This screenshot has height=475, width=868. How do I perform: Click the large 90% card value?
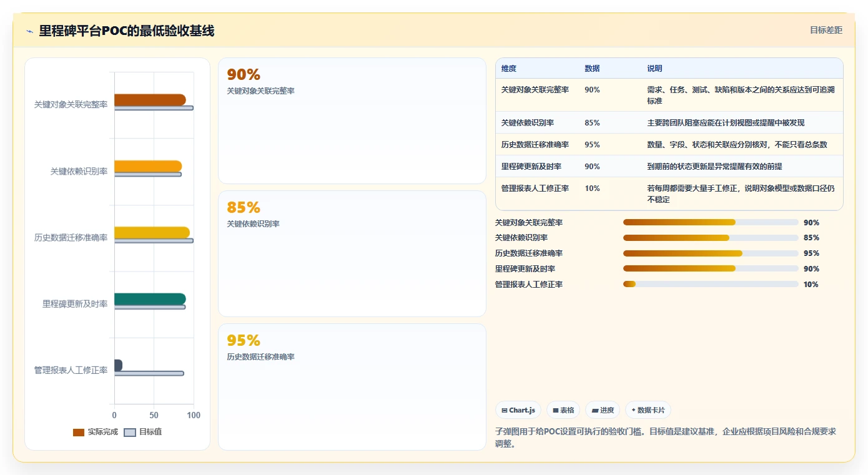coord(244,75)
